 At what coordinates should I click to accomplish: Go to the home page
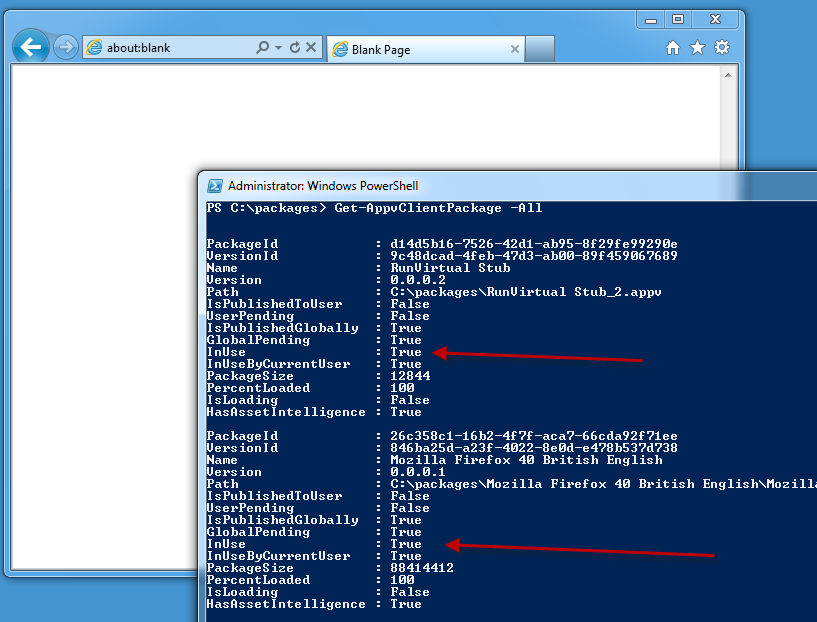tap(673, 48)
